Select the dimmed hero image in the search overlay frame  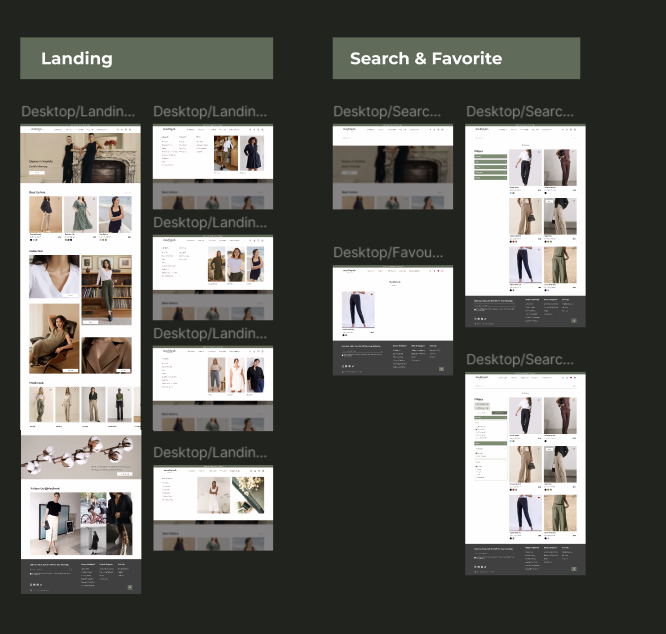(x=393, y=164)
